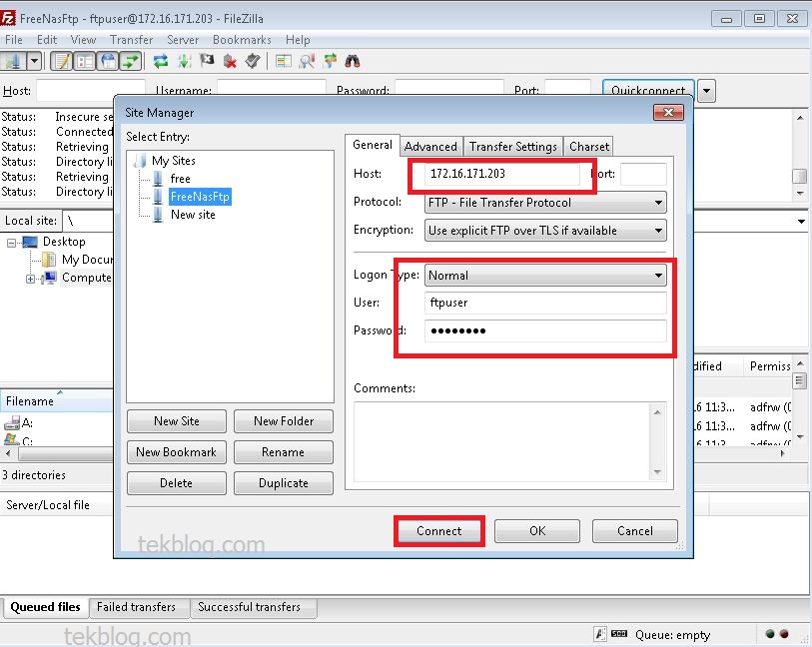Click the User field containing ftpuser
This screenshot has height=647, width=812.
tap(545, 303)
